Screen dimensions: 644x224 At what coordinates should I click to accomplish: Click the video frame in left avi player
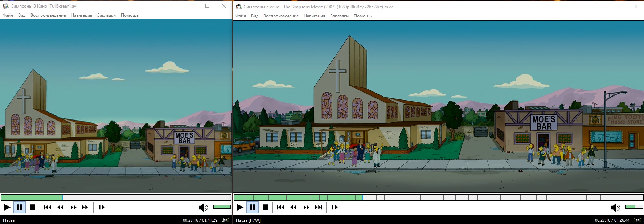(x=116, y=106)
